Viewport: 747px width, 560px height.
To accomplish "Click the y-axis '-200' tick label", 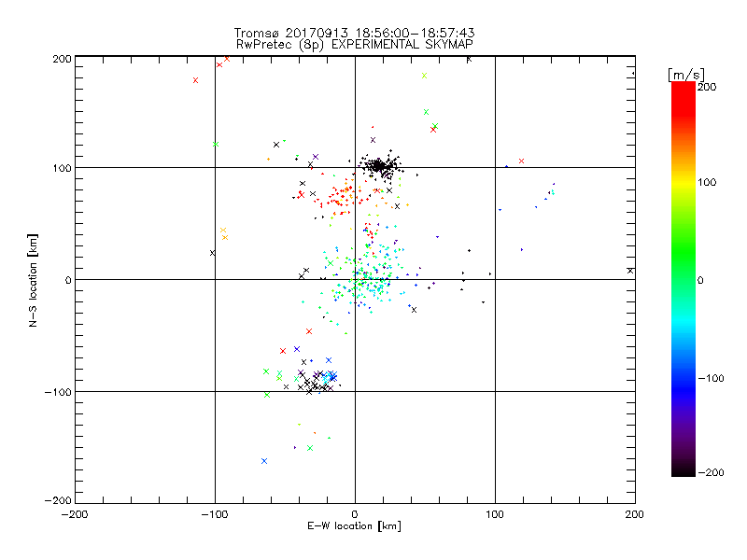I will (58, 501).
